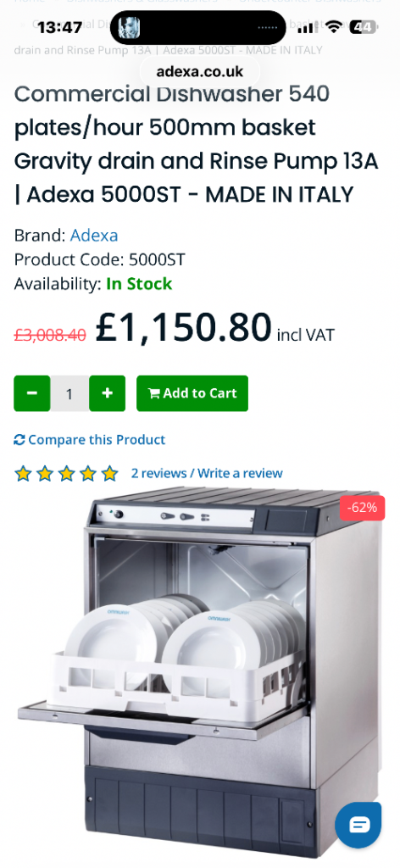Tap the -62% discount badge
This screenshot has width=400, height=868.
[363, 508]
